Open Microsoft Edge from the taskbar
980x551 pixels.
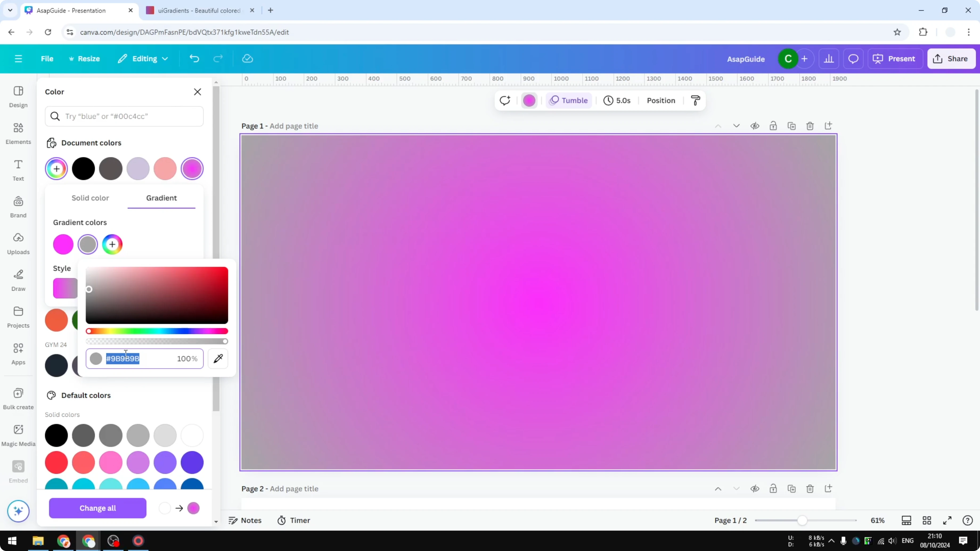88,541
